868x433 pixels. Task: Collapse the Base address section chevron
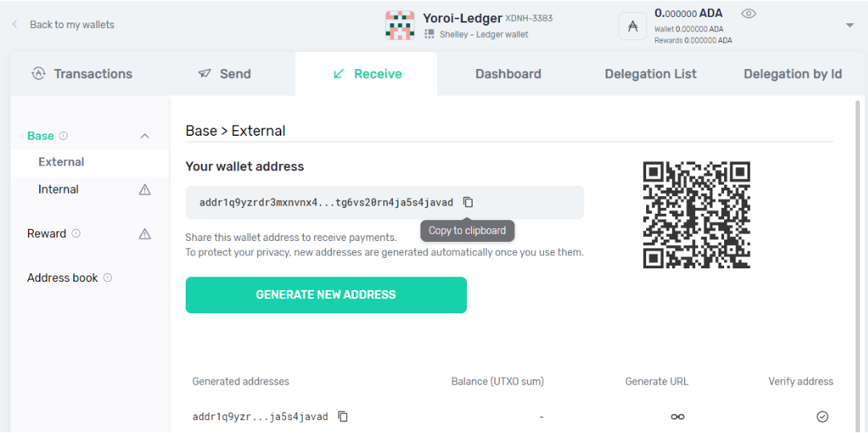tap(145, 137)
